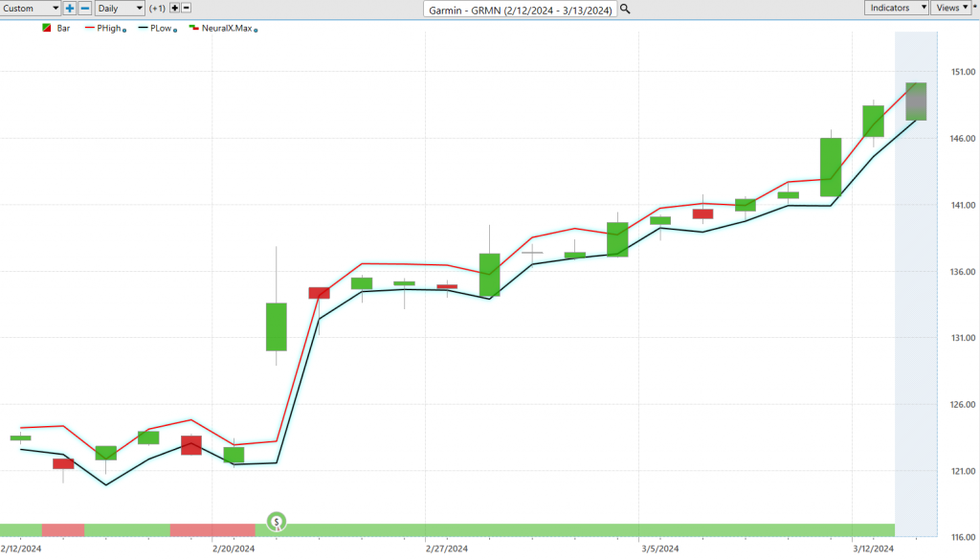Click the 2/12/2024 date axis label

[x=21, y=549]
